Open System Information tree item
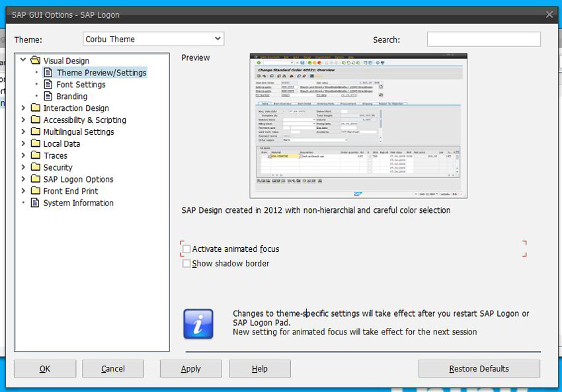This screenshot has height=392, width=562. coord(78,203)
